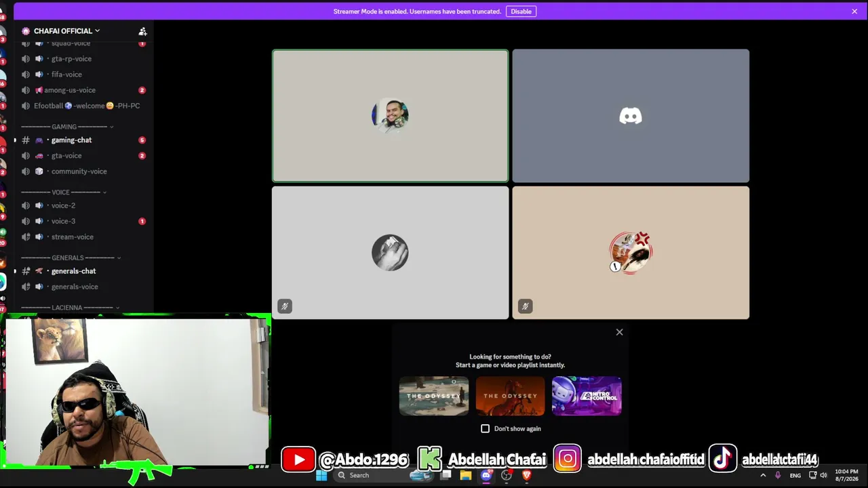The image size is (868, 488).
Task: Click the speaker icon beside community-voice
Action: 26,171
